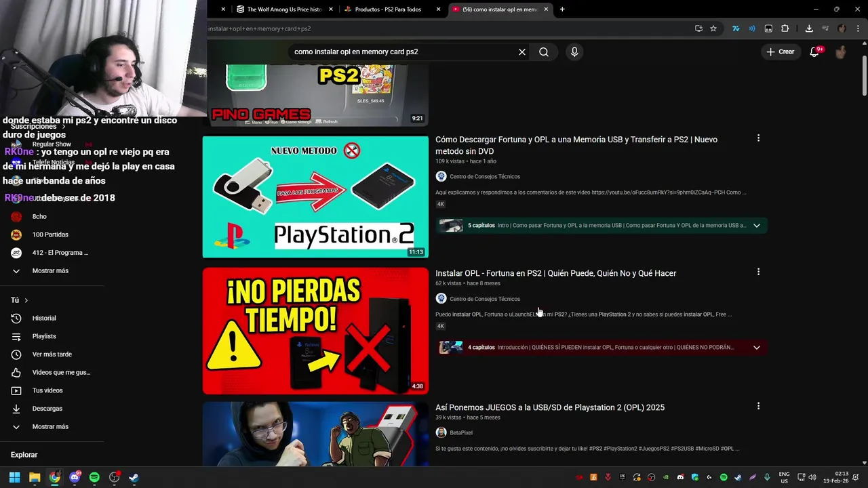The height and width of the screenshot is (488, 868).
Task: Open the Chrome three-dot menu
Action: point(857,28)
